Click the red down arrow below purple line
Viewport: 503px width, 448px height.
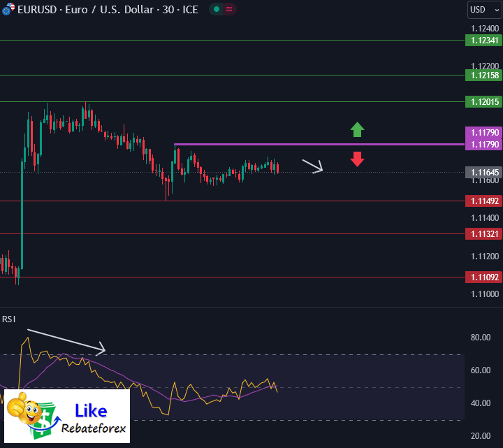point(357,159)
